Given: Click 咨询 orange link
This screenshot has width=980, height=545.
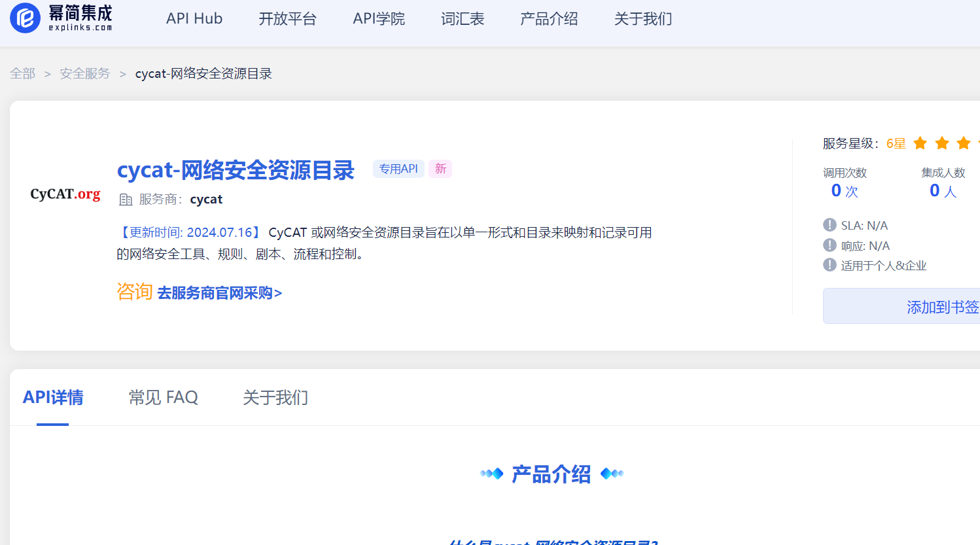Looking at the screenshot, I should (135, 292).
